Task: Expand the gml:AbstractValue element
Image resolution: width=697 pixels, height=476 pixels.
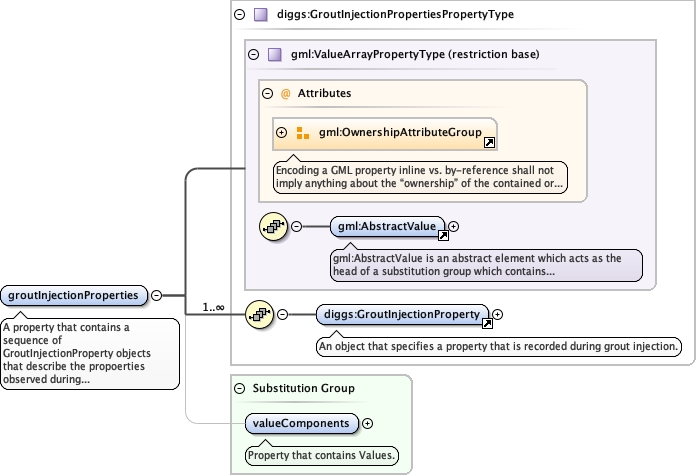Action: pyautogui.click(x=454, y=227)
